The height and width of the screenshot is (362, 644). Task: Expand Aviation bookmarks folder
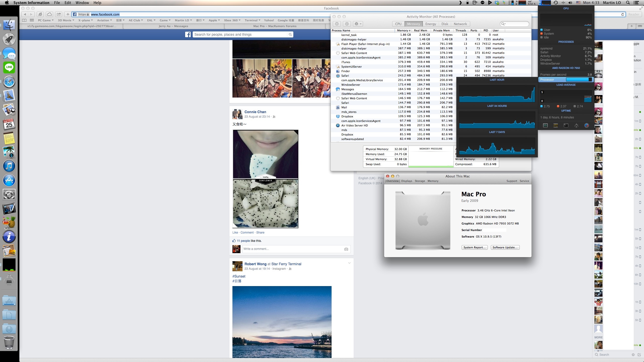(104, 20)
